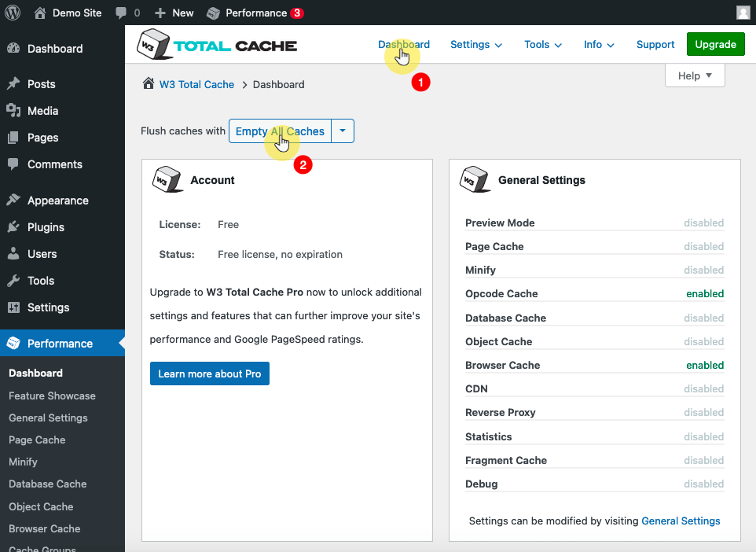Click the green Upgrade button
Screen dimensions: 756x552
point(715,44)
